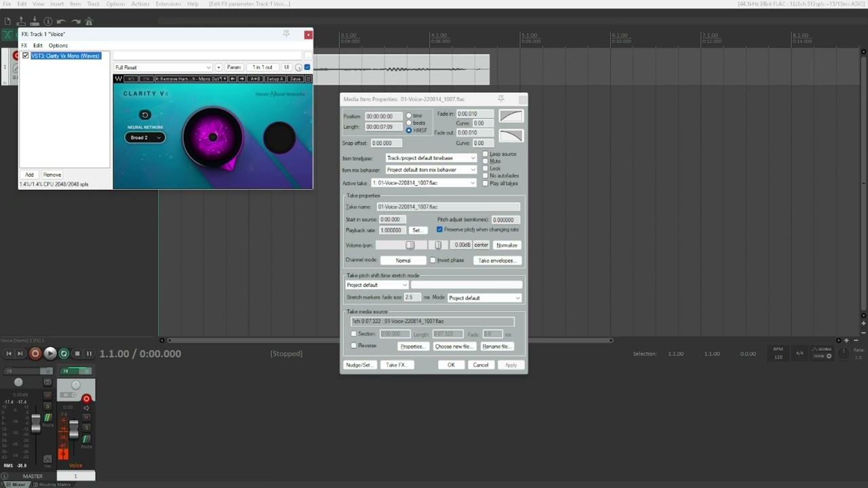Image resolution: width=868 pixels, height=488 pixels.
Task: Toggle the FX bypass checkbox next to UI button
Action: (307, 67)
